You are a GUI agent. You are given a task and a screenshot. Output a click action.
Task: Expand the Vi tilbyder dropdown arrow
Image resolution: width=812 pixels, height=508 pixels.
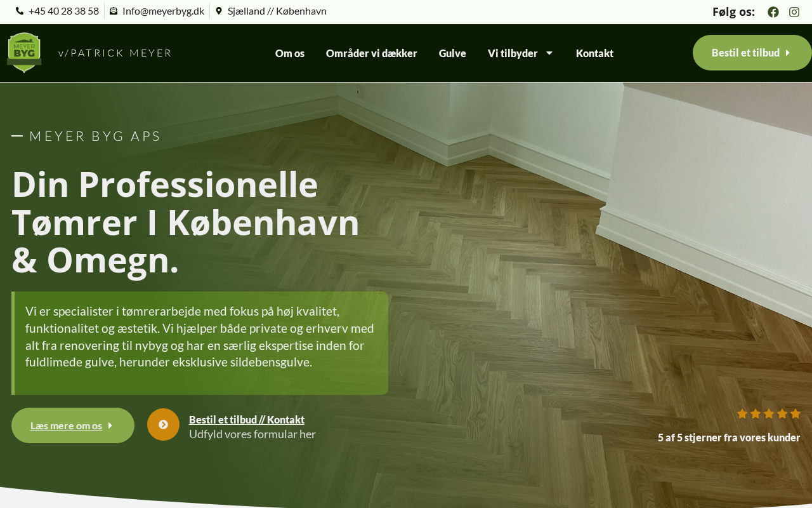[x=549, y=53]
